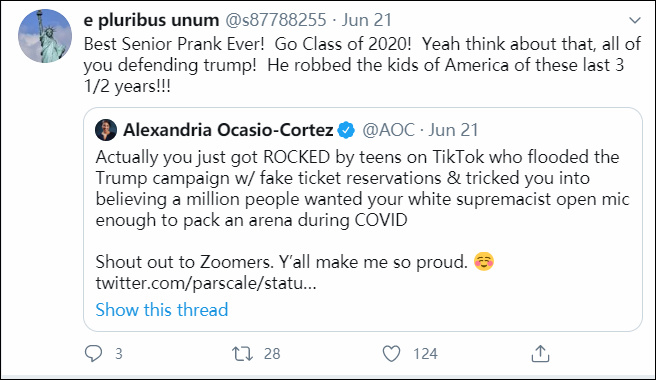Click the 124 likes count

point(425,354)
